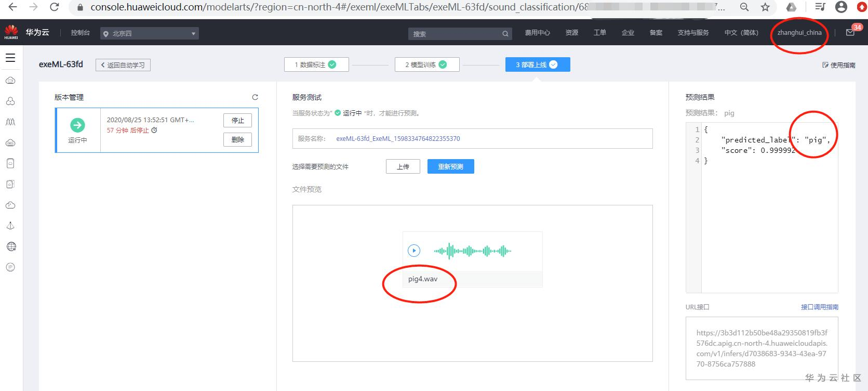Open 控制台 in the header

[81, 33]
